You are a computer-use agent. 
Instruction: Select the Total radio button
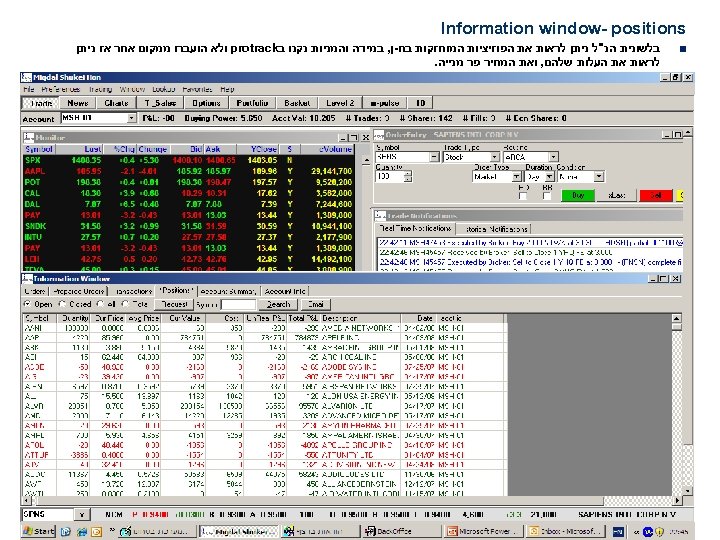click(125, 304)
